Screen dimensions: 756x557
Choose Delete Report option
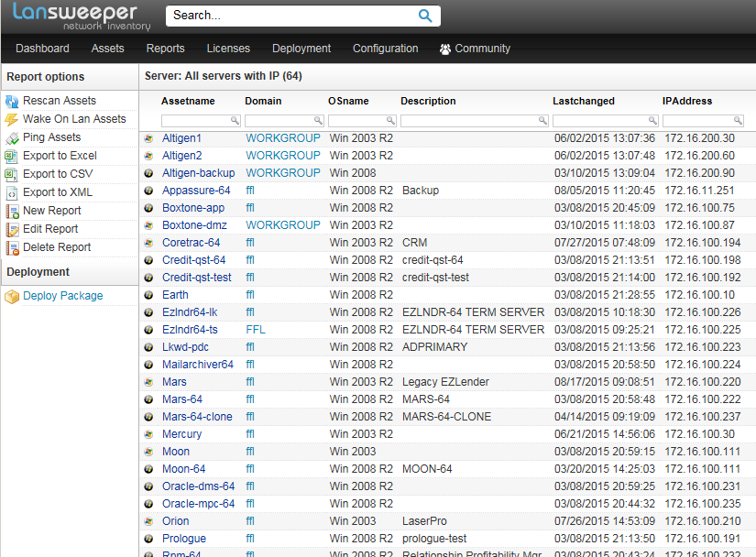tap(57, 247)
